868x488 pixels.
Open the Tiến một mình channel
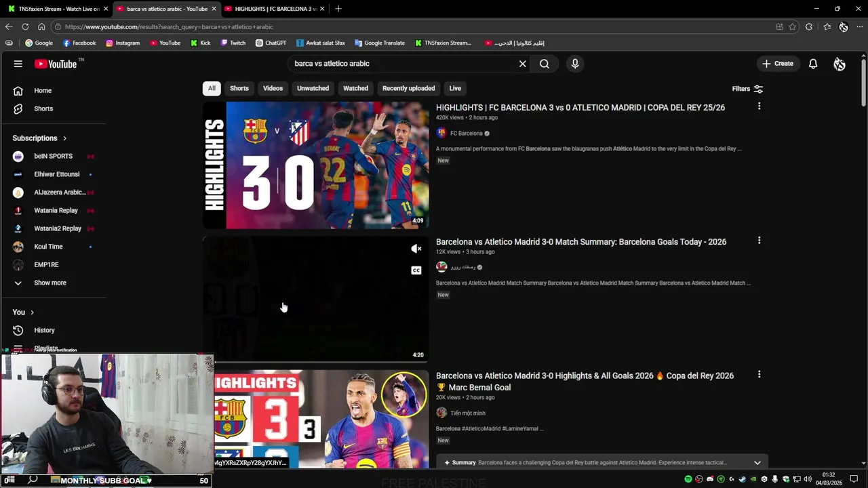point(468,413)
